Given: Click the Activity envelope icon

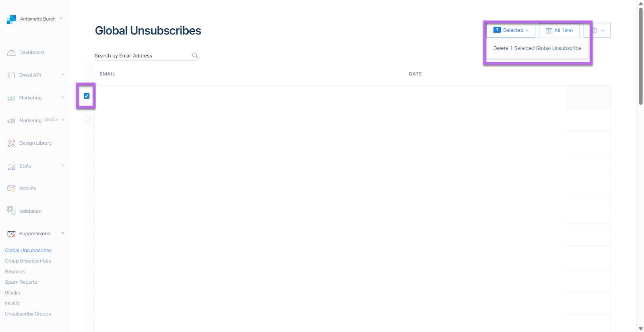Looking at the screenshot, I should (11, 189).
